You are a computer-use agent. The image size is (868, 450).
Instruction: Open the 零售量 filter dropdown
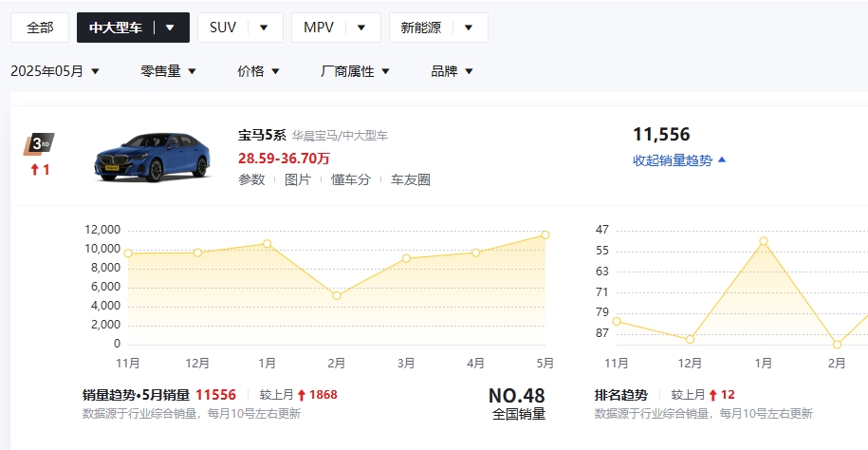tap(168, 71)
